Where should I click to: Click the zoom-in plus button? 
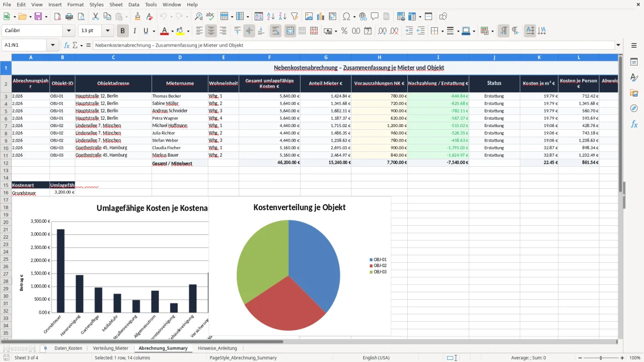point(623,358)
